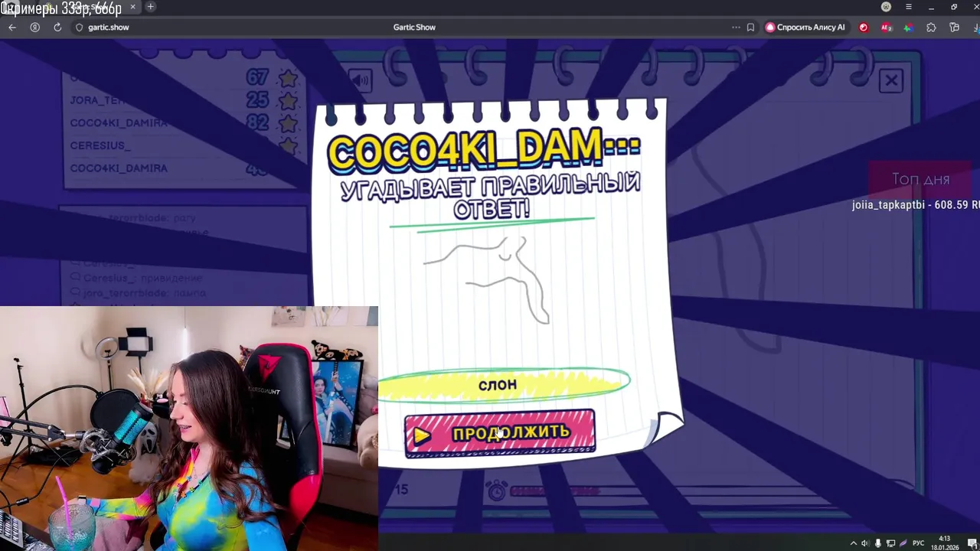Viewport: 980px width, 551px height.
Task: Click the Топ дня overlay label
Action: (x=920, y=179)
